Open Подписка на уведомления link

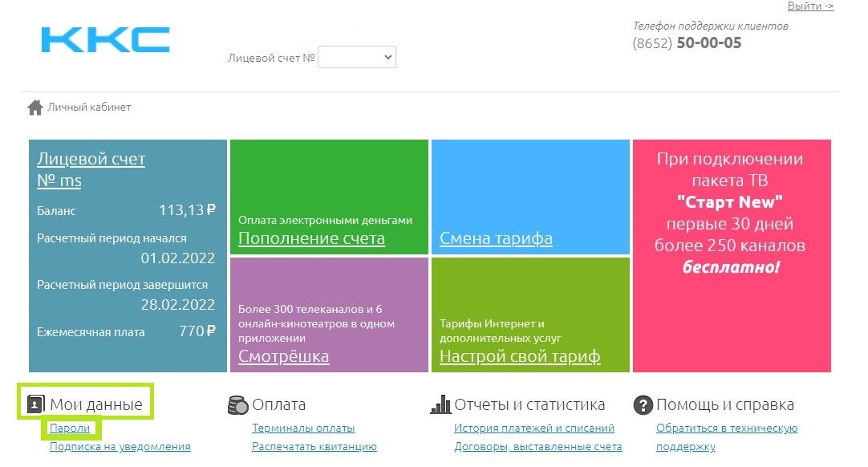[120, 447]
